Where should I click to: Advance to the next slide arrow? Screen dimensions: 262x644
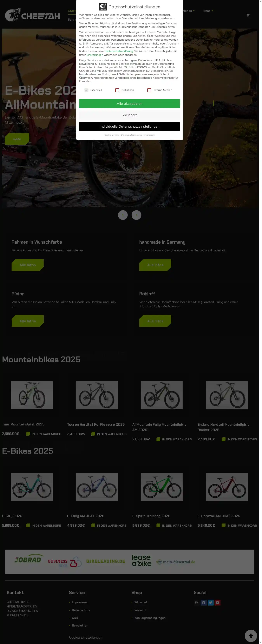coord(136,215)
